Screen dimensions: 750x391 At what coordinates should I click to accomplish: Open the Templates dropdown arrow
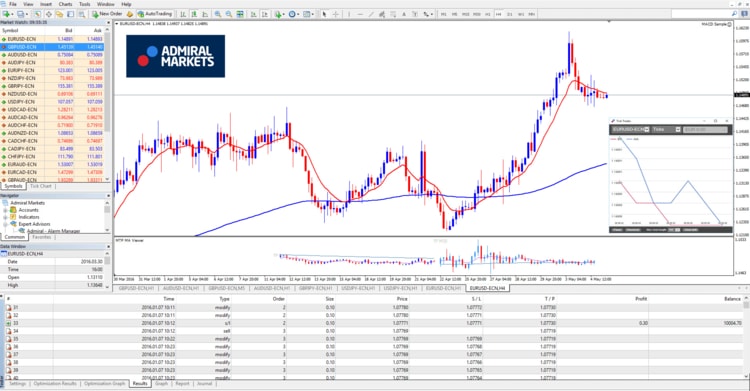click(x=313, y=14)
